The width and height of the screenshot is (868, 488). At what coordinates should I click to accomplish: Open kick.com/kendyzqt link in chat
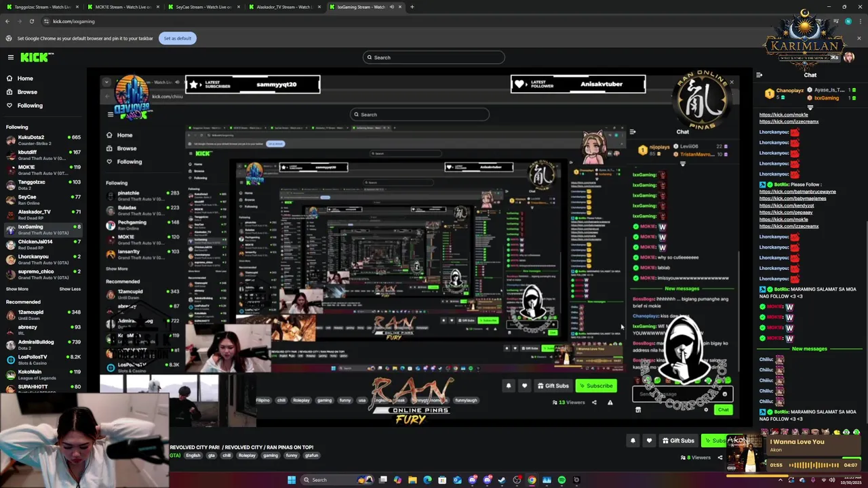coord(787,205)
